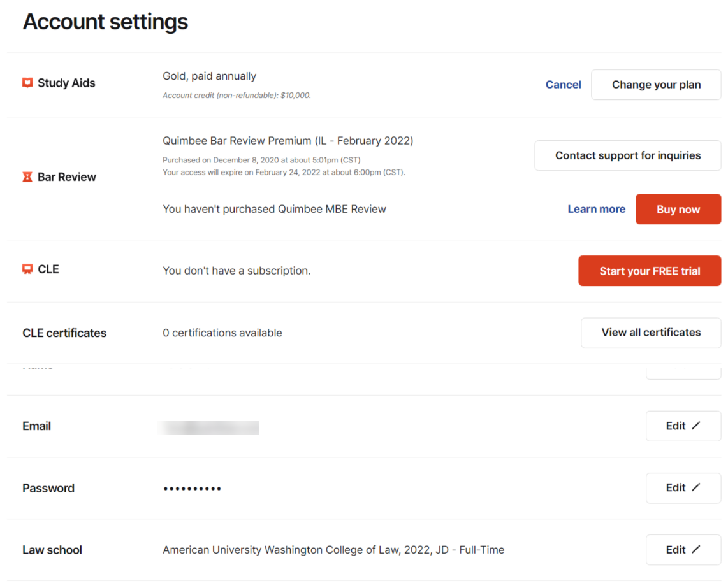Click the CLE certificates label
The image size is (728, 588).
(64, 333)
